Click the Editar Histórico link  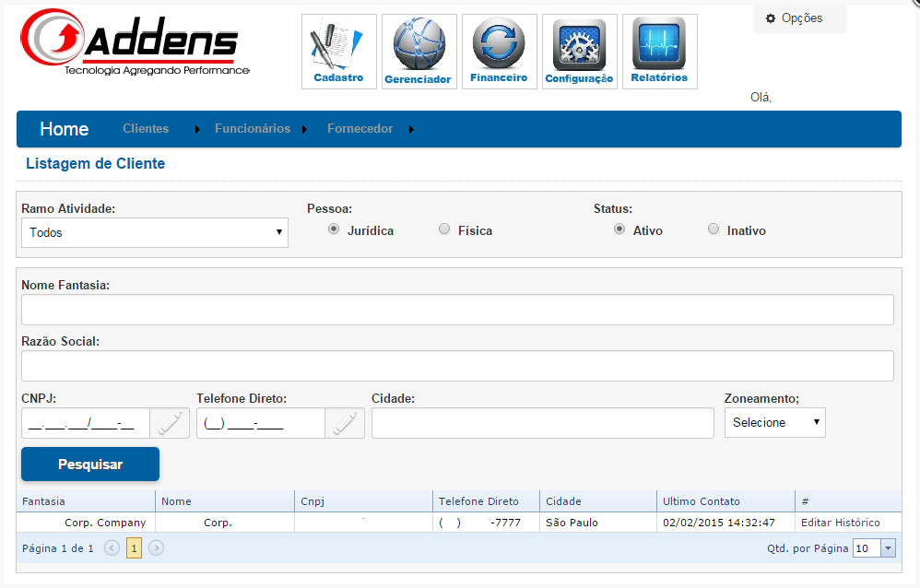(x=840, y=523)
